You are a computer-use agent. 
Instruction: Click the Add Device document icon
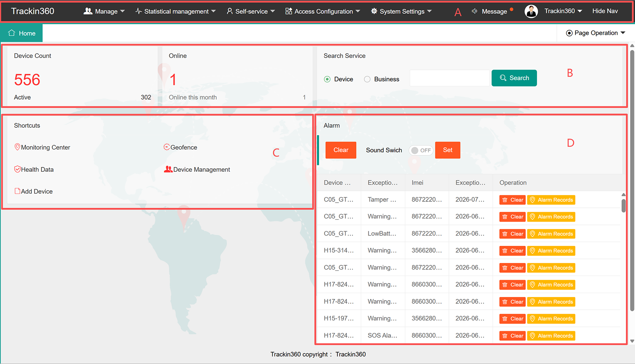pos(17,191)
